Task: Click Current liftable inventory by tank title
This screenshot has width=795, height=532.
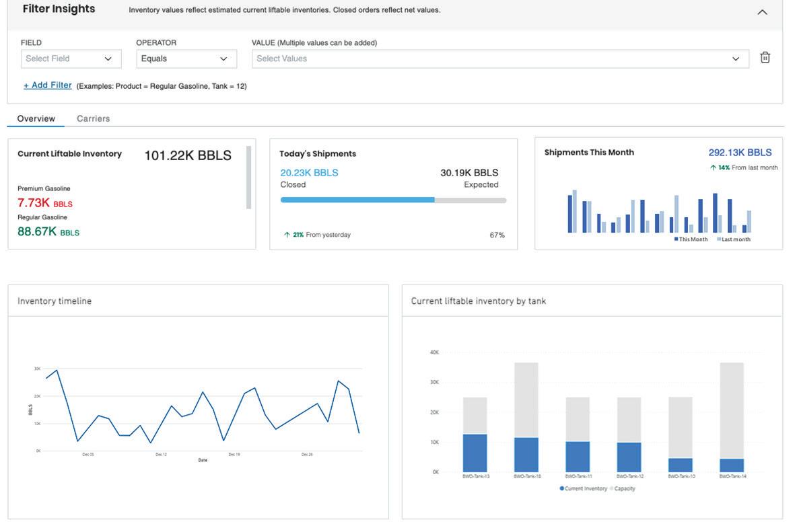Action: [478, 301]
